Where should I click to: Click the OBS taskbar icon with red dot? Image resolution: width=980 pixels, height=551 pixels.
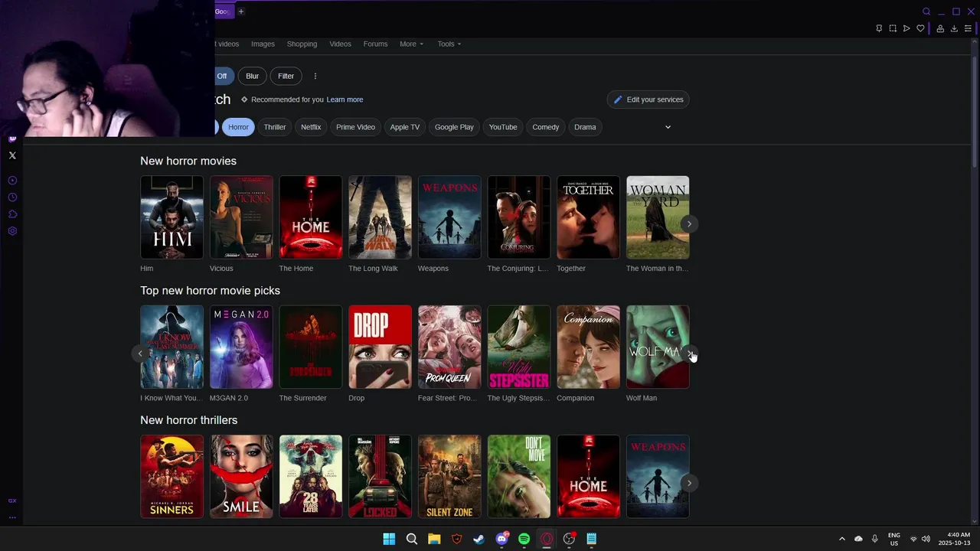click(570, 539)
